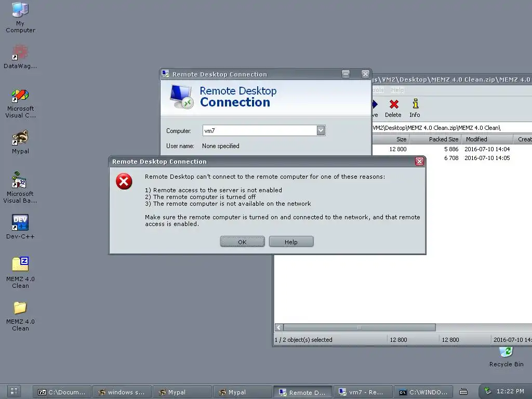
Task: Open the MEMZ 4.0 Clean zip archive icon
Action: pyautogui.click(x=20, y=272)
